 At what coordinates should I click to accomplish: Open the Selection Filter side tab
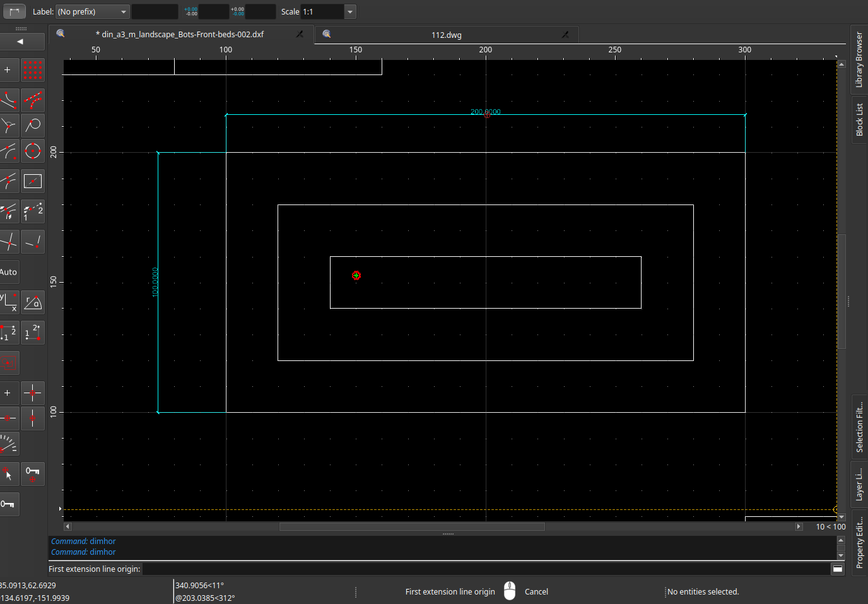point(859,427)
